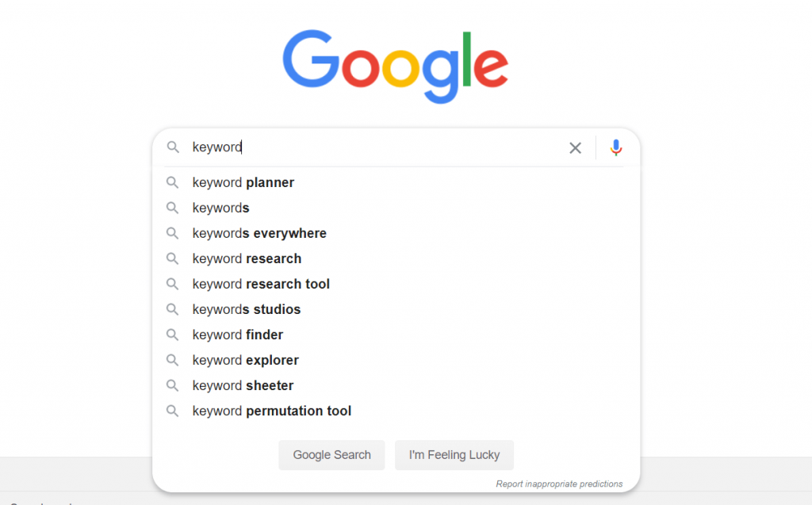This screenshot has height=505, width=812.
Task: Pick the 'keywords studios' suggestion
Action: pyautogui.click(x=247, y=309)
